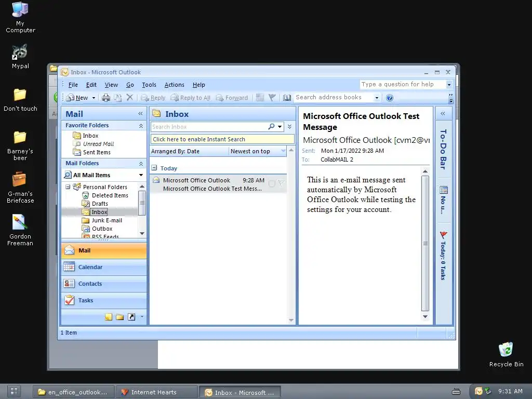Expand the Query Builder double chevron

[289, 127]
